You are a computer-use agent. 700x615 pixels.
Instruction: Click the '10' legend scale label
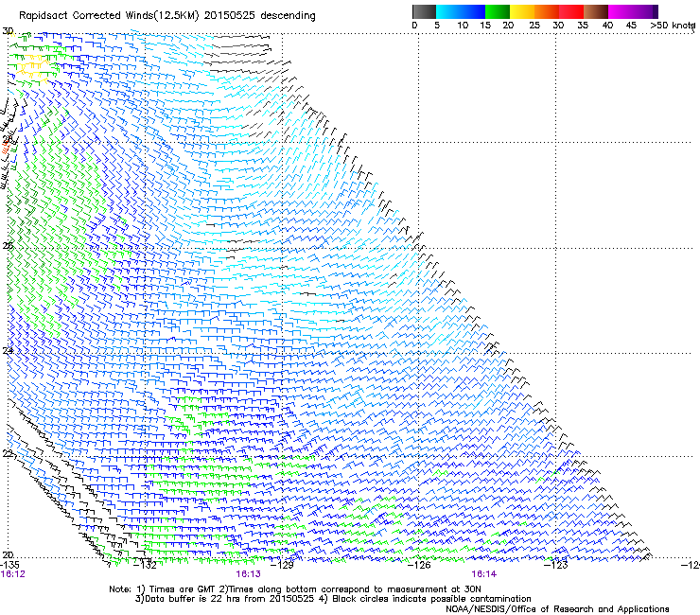pos(463,26)
